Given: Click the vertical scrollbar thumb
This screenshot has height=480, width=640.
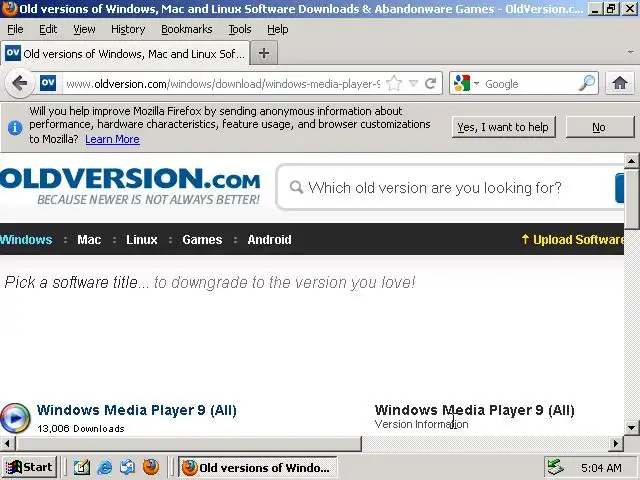Looking at the screenshot, I should (631, 200).
